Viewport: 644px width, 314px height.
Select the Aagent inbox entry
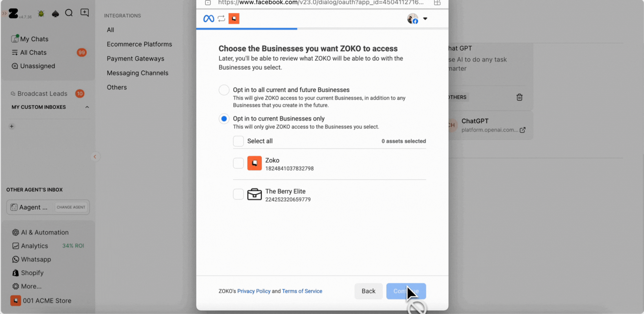pyautogui.click(x=33, y=207)
